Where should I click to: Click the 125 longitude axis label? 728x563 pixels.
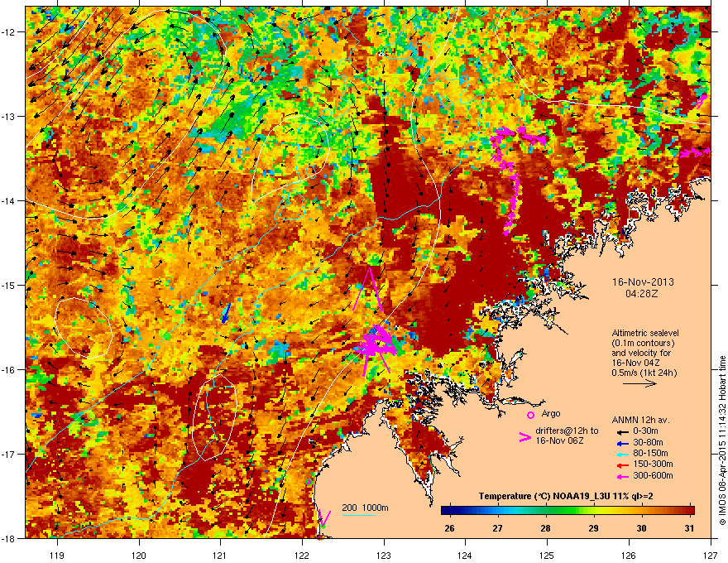pyautogui.click(x=547, y=555)
